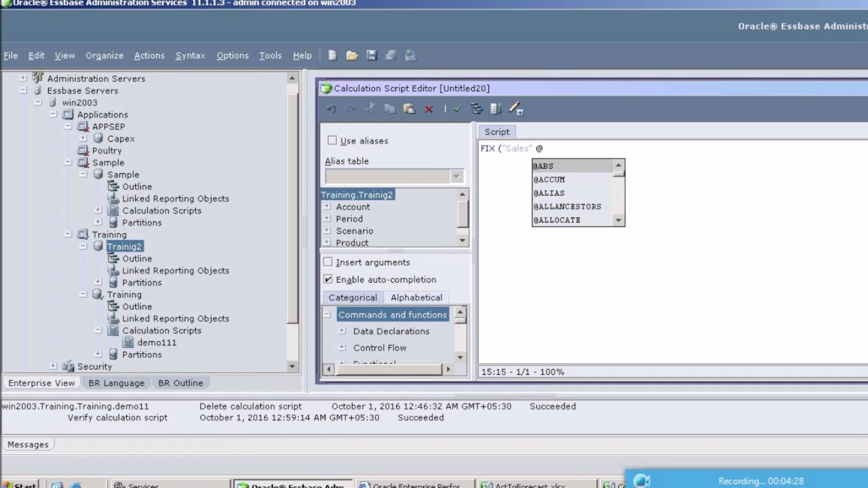Click the Copy icon in editor toolbar
This screenshot has width=868, height=488.
(x=390, y=108)
